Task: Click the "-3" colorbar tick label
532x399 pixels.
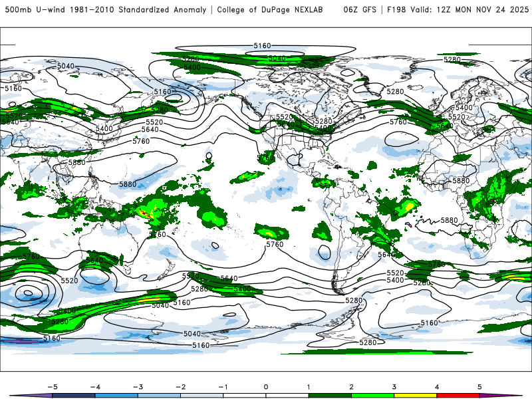Action: pos(138,387)
